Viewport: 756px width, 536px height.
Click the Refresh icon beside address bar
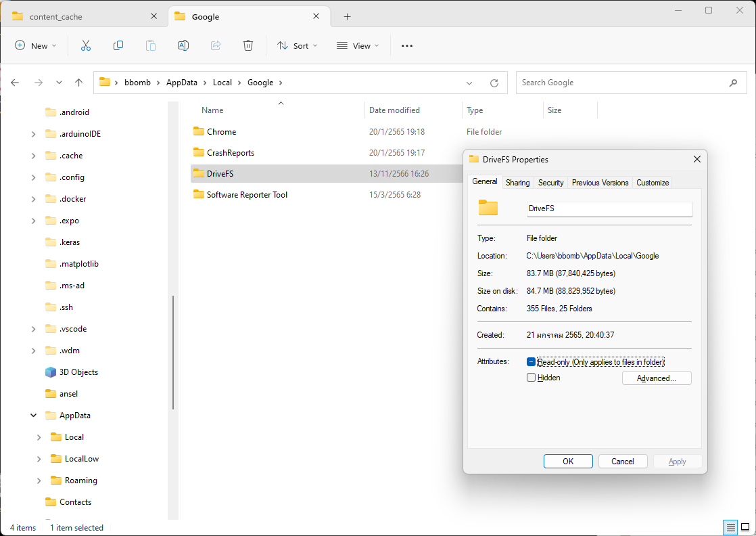494,83
